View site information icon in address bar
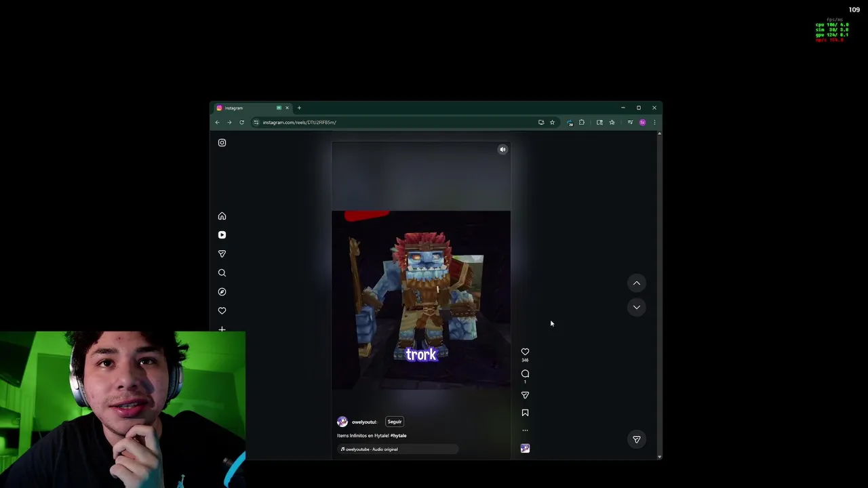This screenshot has width=868, height=488. (256, 123)
